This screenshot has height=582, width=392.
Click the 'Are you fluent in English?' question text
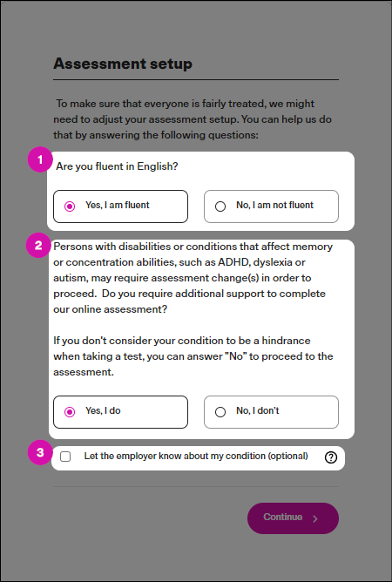click(x=117, y=166)
